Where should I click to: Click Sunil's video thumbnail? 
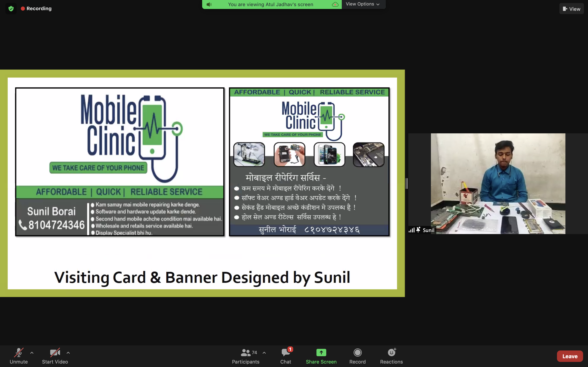click(x=498, y=183)
